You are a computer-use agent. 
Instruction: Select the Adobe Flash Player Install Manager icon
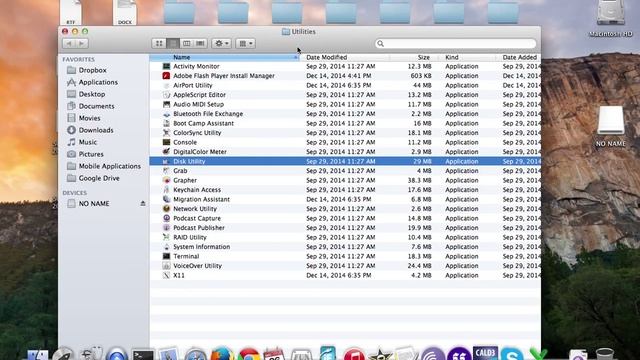coord(166,76)
